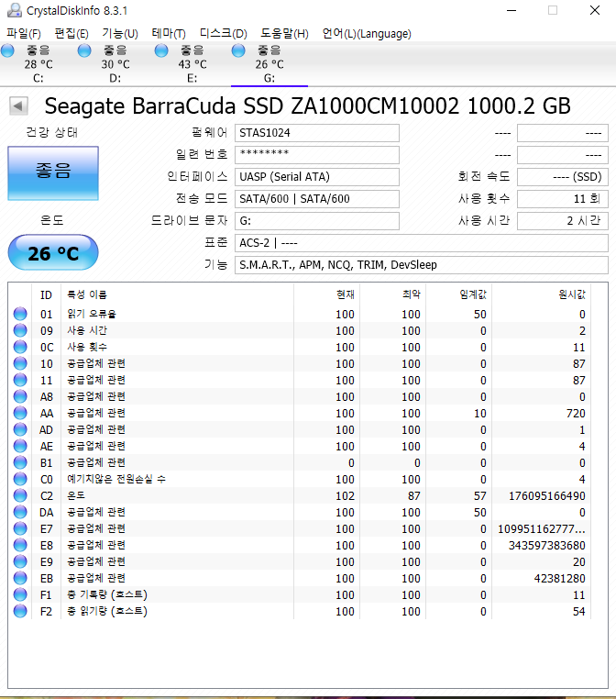Click the ID column header
Viewport: 616px width, 699px height.
(47, 294)
